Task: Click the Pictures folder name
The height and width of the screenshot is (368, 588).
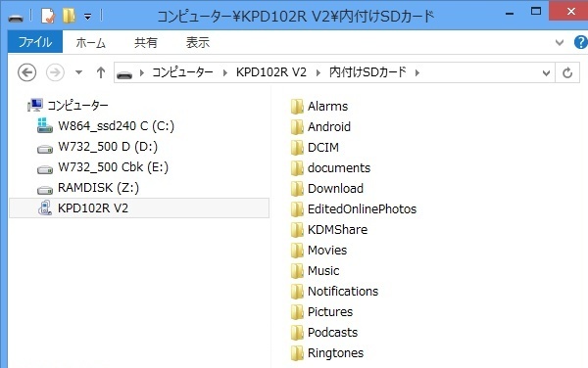Action: (330, 312)
